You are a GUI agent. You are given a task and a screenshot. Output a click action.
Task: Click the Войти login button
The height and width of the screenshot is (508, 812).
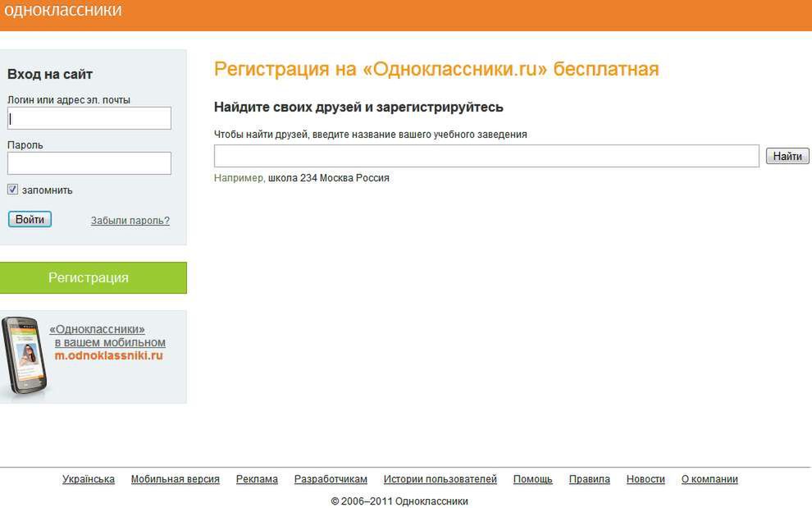tap(30, 219)
